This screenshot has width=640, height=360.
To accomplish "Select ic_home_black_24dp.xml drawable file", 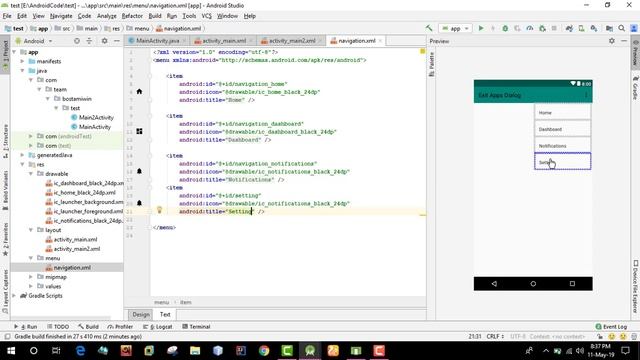I will 84,192.
